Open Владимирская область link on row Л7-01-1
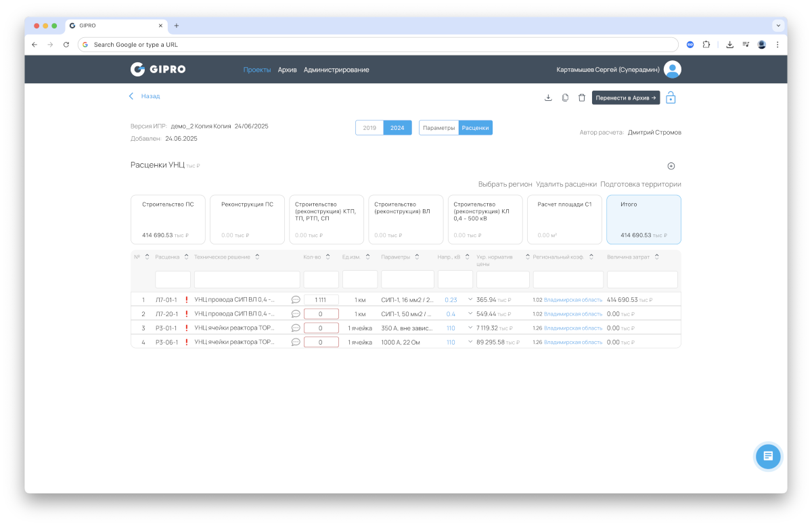 coord(573,299)
